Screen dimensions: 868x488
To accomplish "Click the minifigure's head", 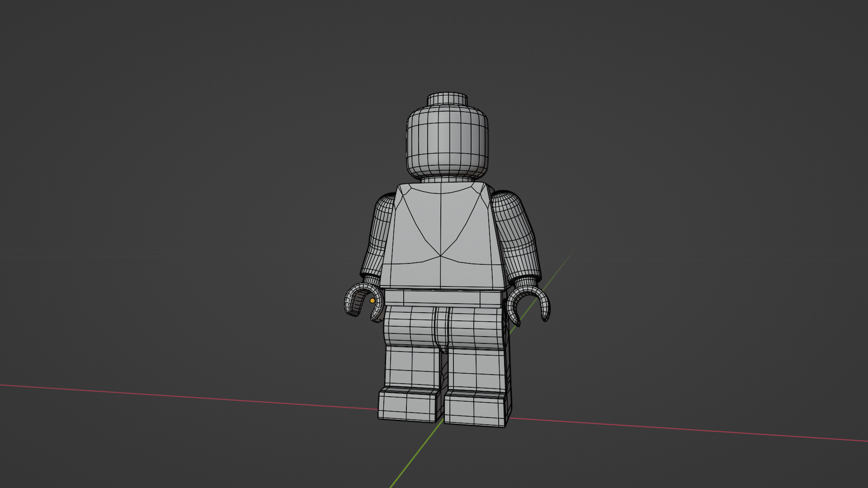I will (447, 140).
